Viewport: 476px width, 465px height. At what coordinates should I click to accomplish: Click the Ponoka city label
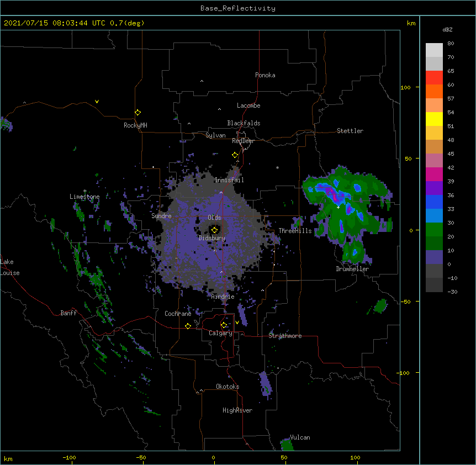click(265, 75)
